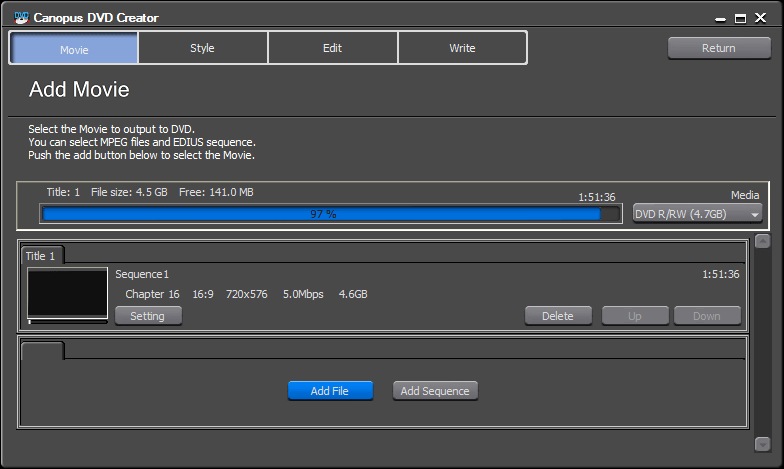Click the Return button
This screenshot has width=784, height=469.
coord(719,48)
